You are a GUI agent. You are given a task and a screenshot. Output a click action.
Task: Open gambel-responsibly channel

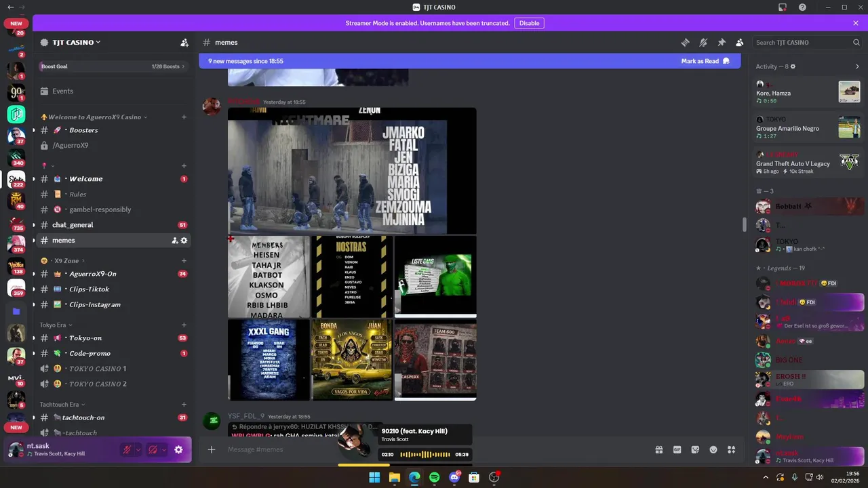pos(113,209)
